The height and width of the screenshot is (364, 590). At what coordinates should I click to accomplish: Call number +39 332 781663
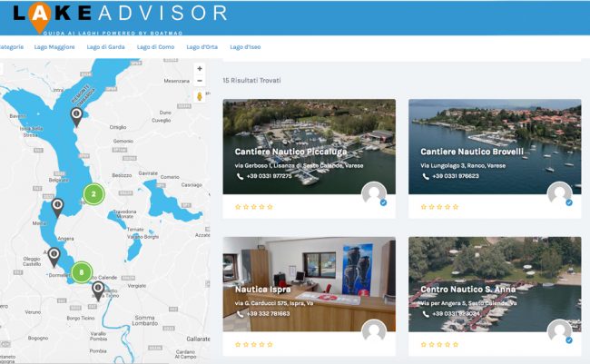(268, 314)
